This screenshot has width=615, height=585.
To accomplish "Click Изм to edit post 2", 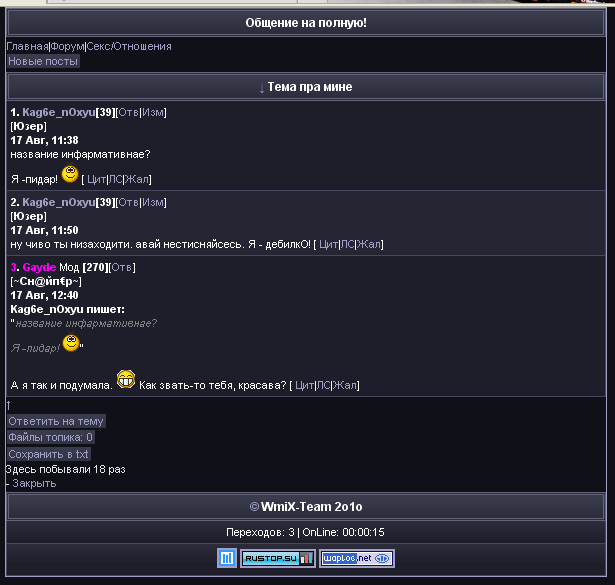I will tap(153, 202).
